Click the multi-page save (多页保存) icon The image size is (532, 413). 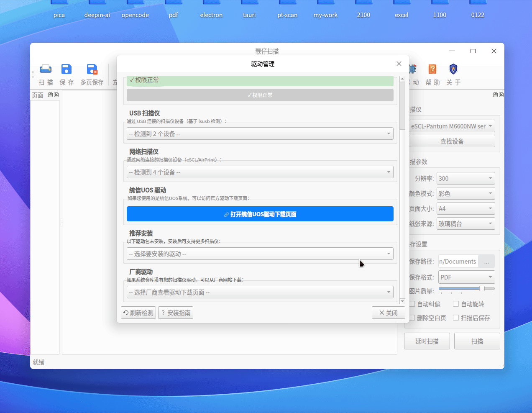point(92,69)
